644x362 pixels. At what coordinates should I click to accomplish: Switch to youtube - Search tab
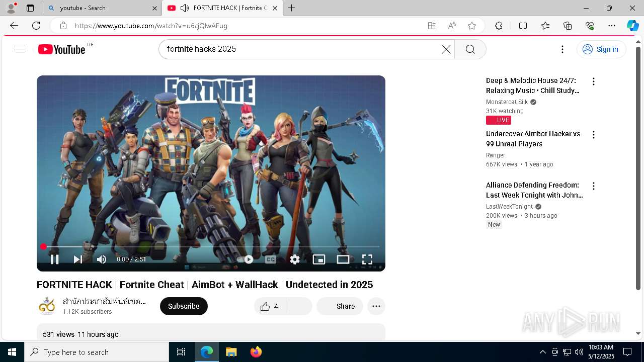101,8
